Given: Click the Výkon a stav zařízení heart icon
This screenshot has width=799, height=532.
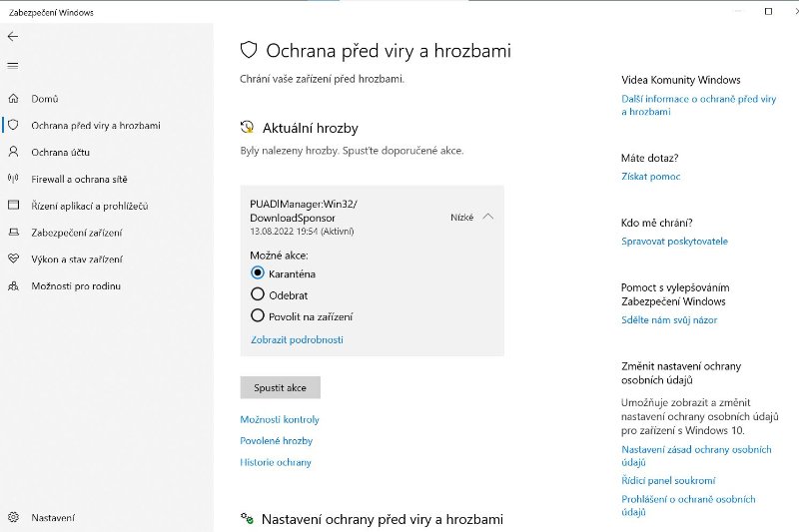Looking at the screenshot, I should [x=13, y=259].
